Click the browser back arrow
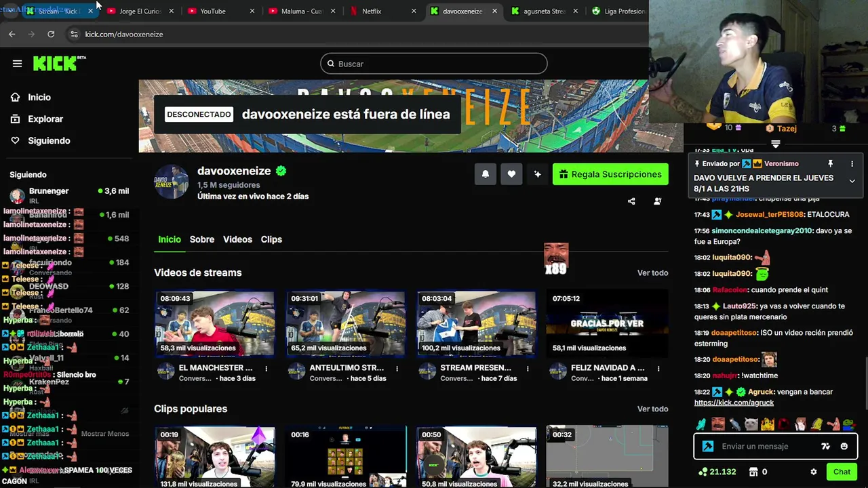The height and width of the screenshot is (488, 868). pos(12,34)
